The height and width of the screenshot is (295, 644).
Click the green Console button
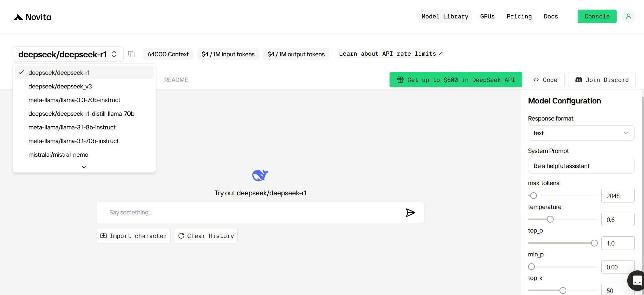pyautogui.click(x=597, y=16)
